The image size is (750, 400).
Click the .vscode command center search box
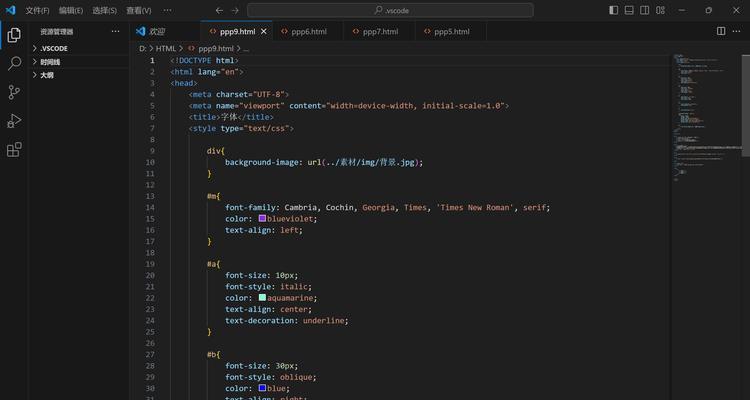tap(390, 11)
